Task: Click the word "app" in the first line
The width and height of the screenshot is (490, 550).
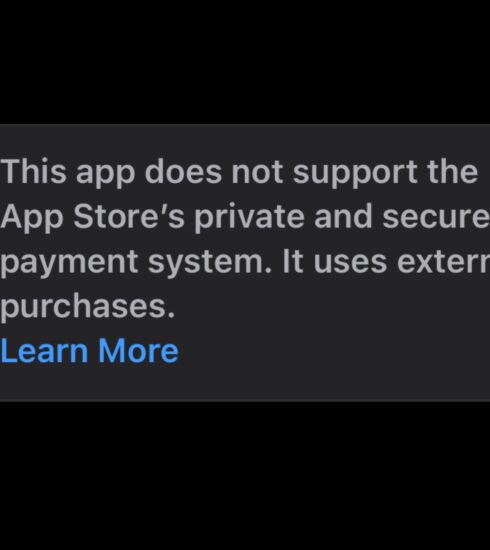Action: coord(105,174)
